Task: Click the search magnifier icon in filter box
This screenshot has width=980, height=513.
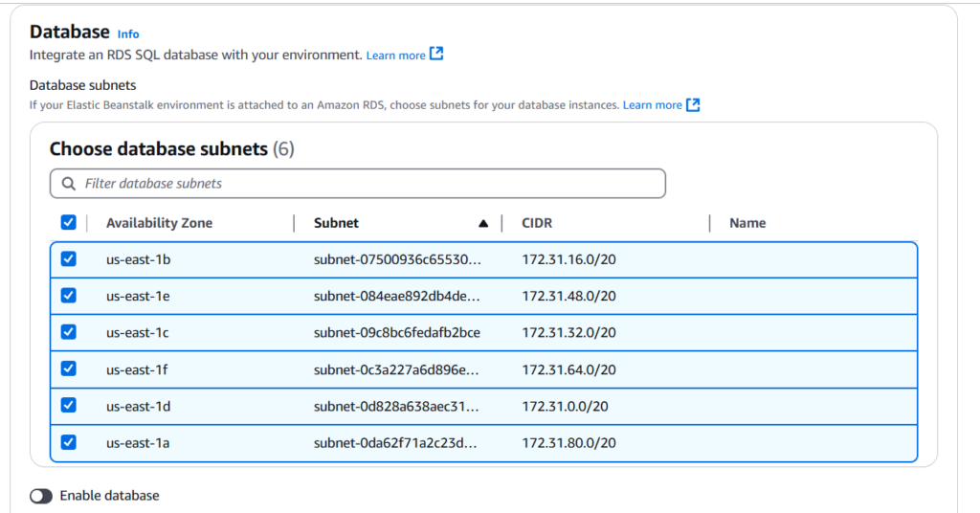Action: [68, 184]
